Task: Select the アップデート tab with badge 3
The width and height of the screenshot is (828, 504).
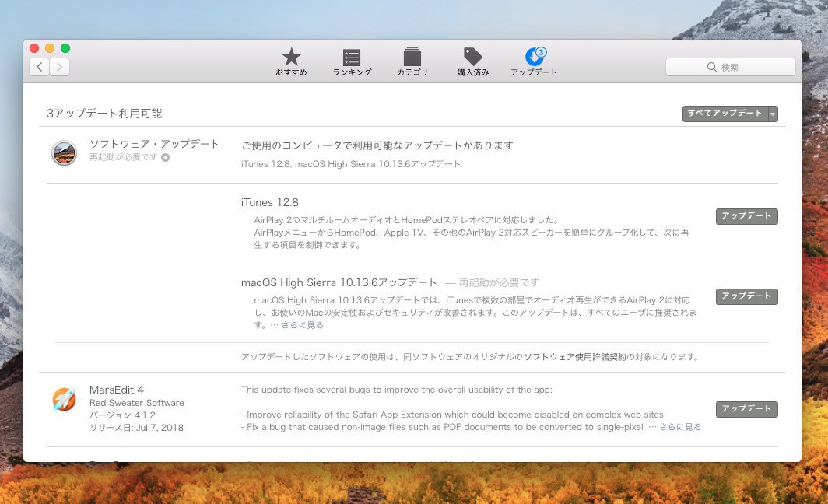Action: (x=534, y=61)
